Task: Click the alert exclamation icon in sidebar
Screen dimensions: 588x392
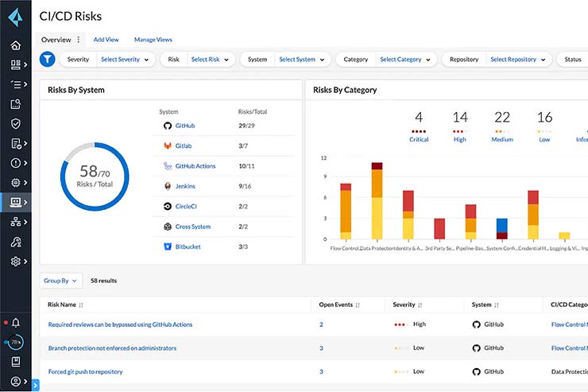Action: coord(15,163)
